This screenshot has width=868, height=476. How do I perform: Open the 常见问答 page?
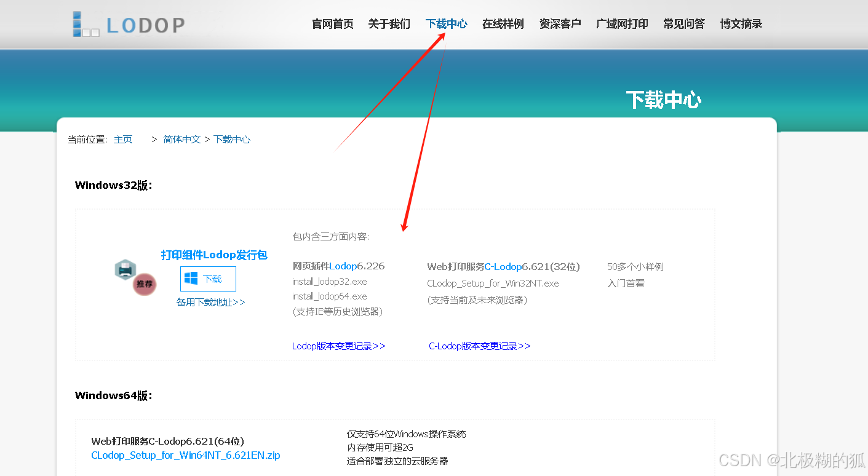pyautogui.click(x=683, y=23)
